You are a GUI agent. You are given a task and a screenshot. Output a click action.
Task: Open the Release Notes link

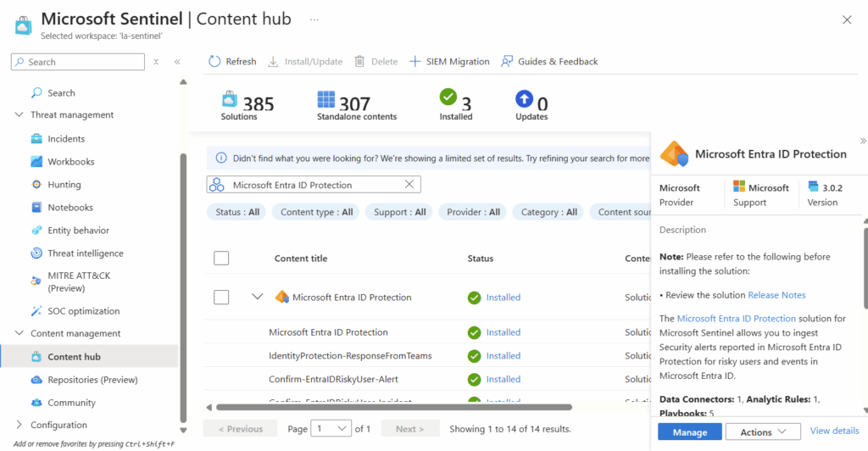tap(776, 295)
